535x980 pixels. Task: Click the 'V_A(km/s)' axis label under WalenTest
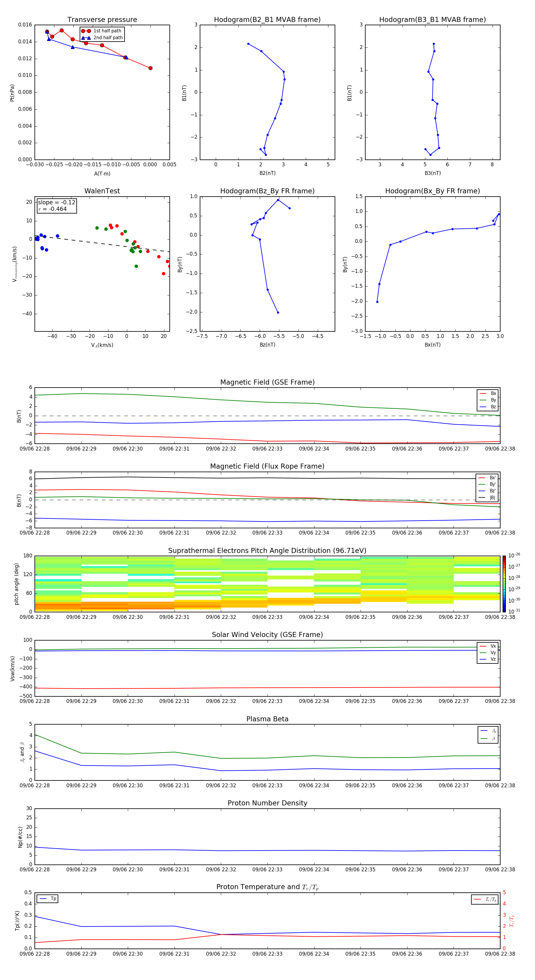(102, 345)
